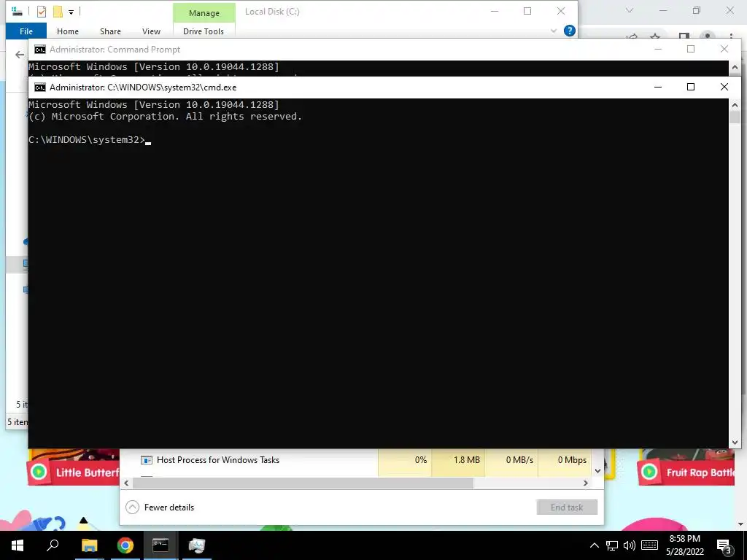The height and width of the screenshot is (560, 747).
Task: Click the End task button
Action: coord(567,507)
